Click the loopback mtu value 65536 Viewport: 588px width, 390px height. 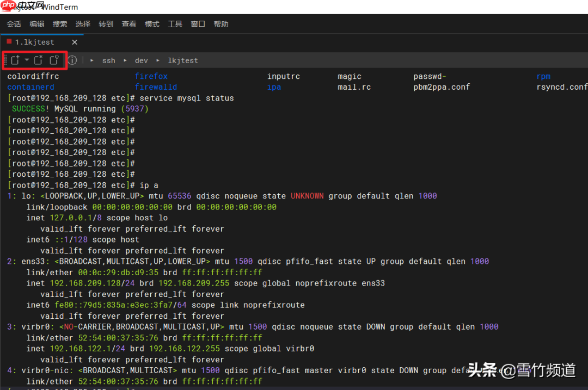(x=180, y=196)
